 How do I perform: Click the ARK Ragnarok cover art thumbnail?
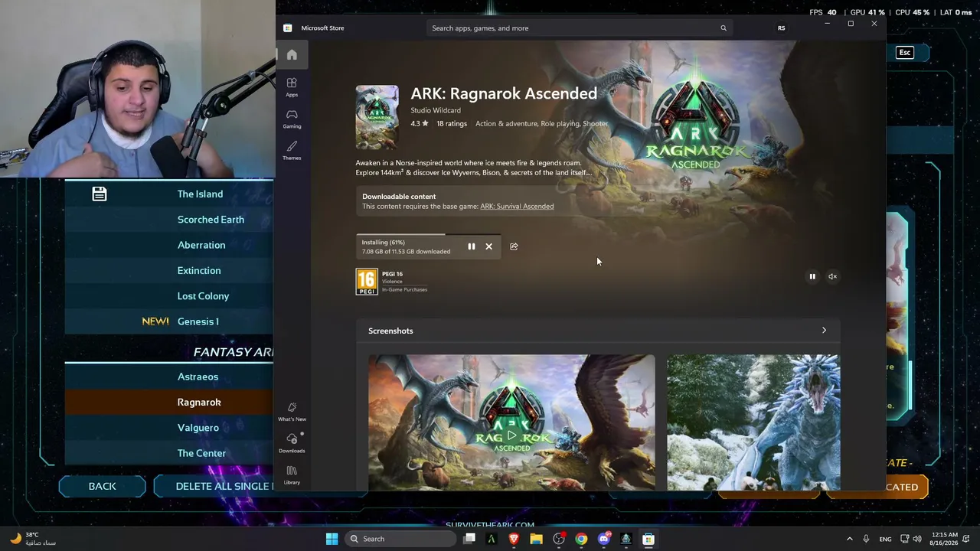point(377,117)
